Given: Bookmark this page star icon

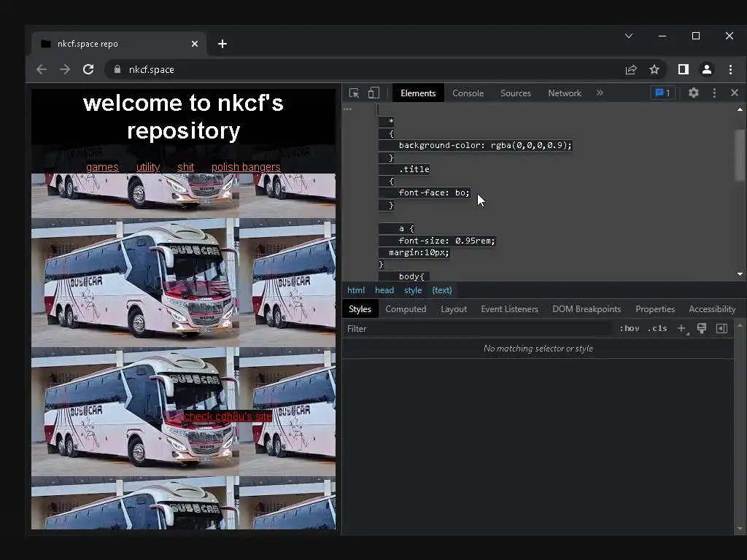Looking at the screenshot, I should click(x=654, y=69).
